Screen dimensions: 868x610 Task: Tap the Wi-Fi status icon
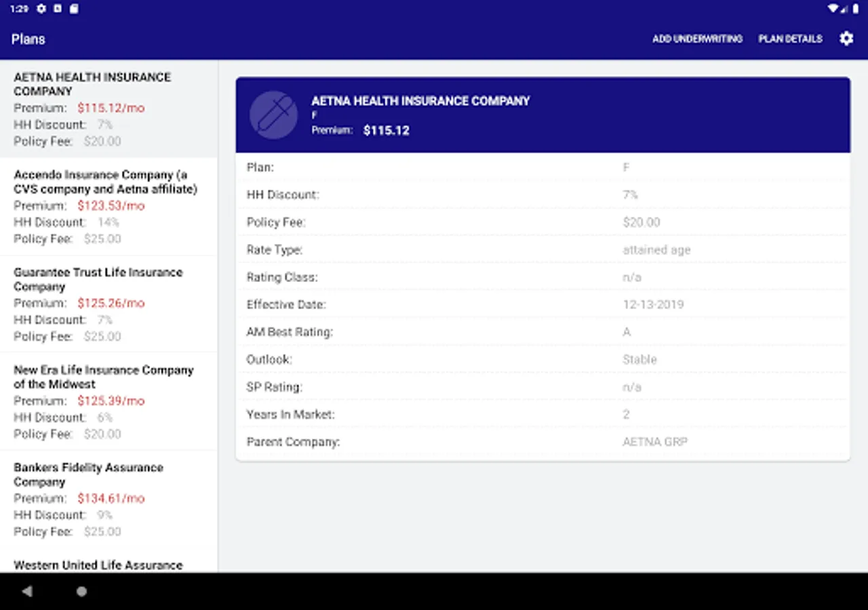(x=833, y=9)
